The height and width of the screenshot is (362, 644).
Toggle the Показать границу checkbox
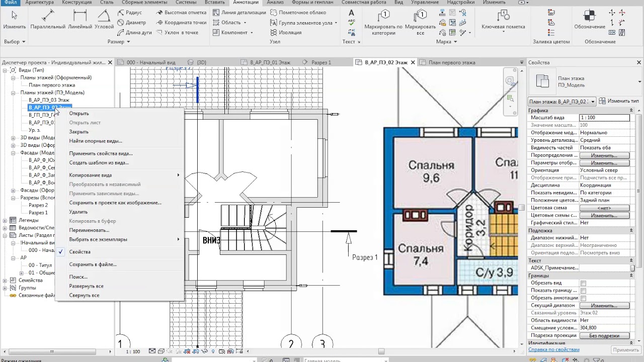click(583, 291)
